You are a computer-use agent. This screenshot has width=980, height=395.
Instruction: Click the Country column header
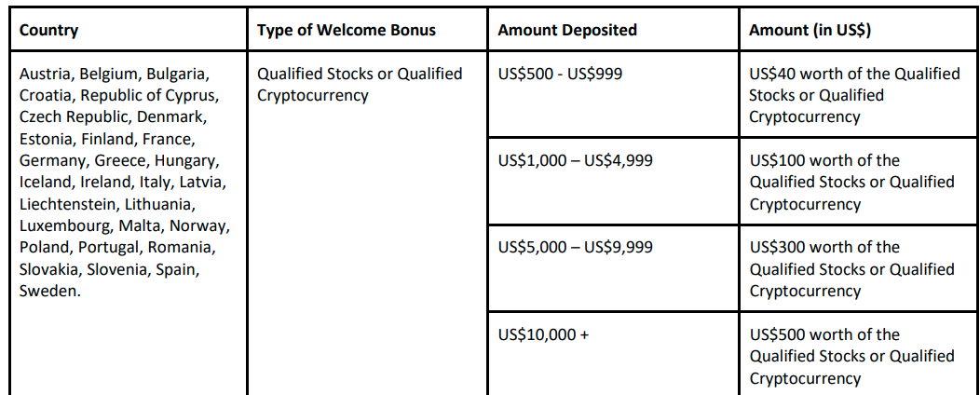[x=48, y=30]
